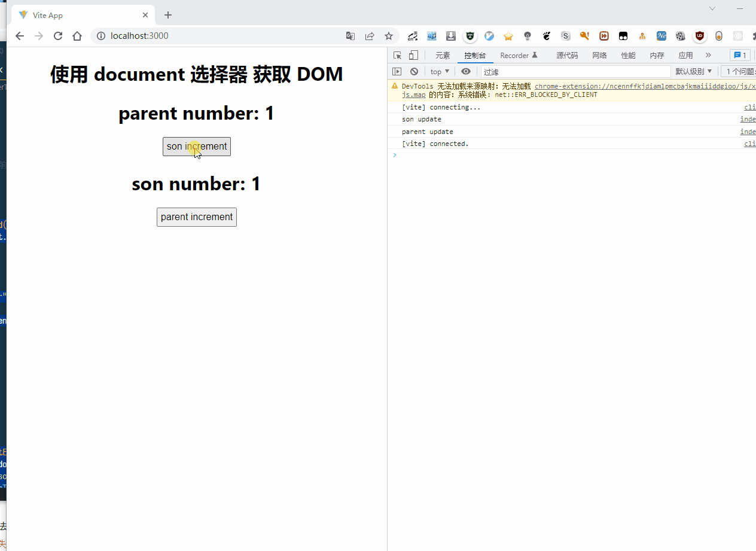Open the green shield extension icon

point(470,36)
